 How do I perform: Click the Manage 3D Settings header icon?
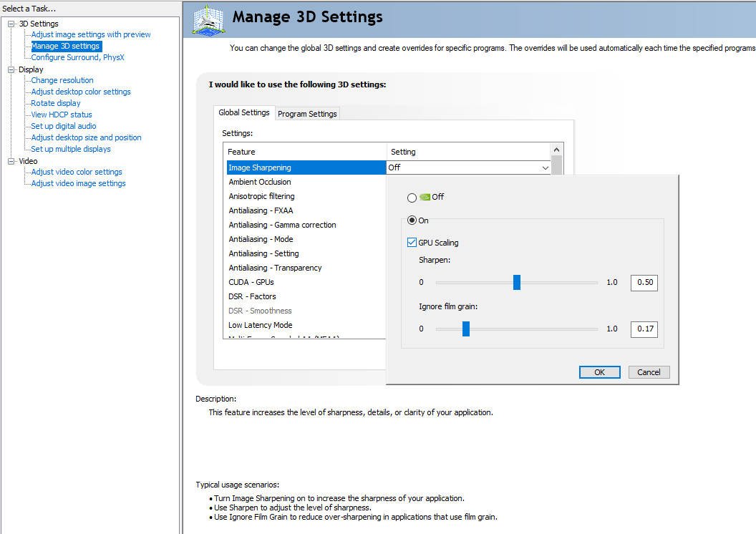(209, 19)
